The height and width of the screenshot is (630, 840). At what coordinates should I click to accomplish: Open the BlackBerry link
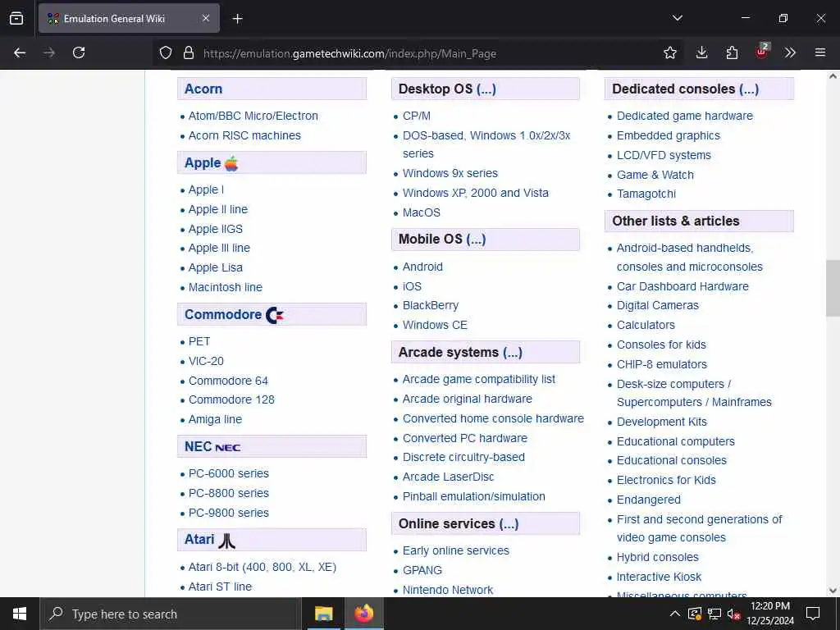tap(431, 305)
